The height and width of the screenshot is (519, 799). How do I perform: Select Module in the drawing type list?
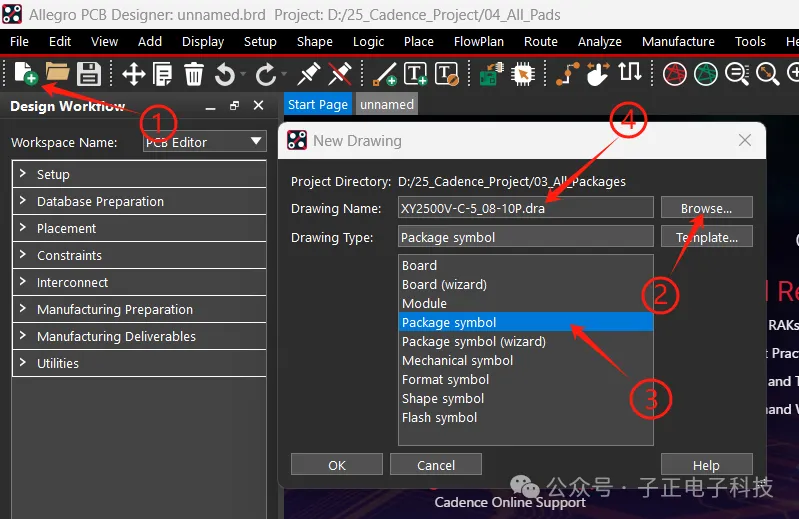(525, 303)
